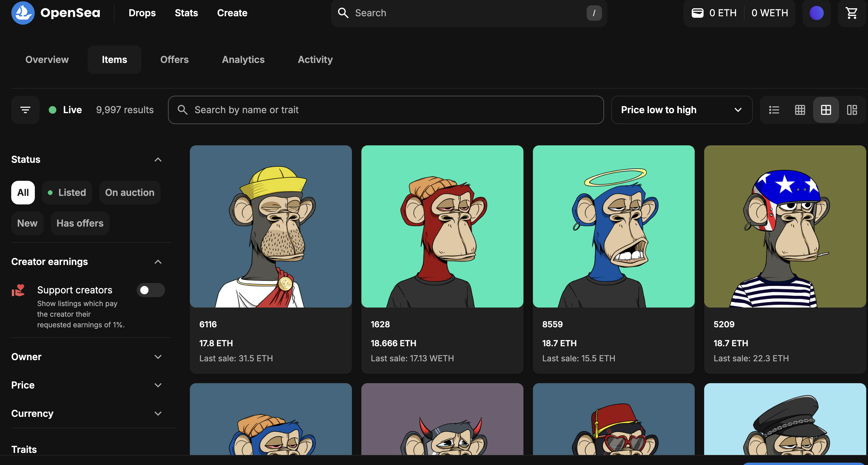
Task: Click the OpenSea wordmark
Action: pos(70,13)
